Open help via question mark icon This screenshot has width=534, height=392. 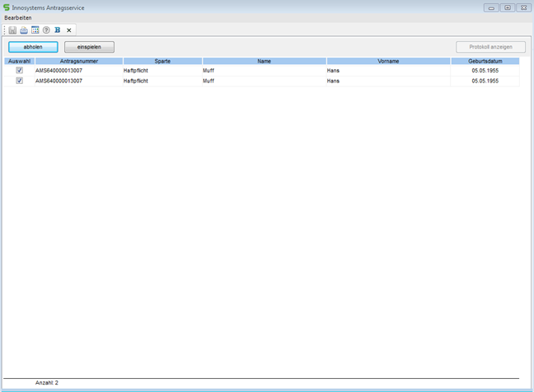tap(46, 30)
